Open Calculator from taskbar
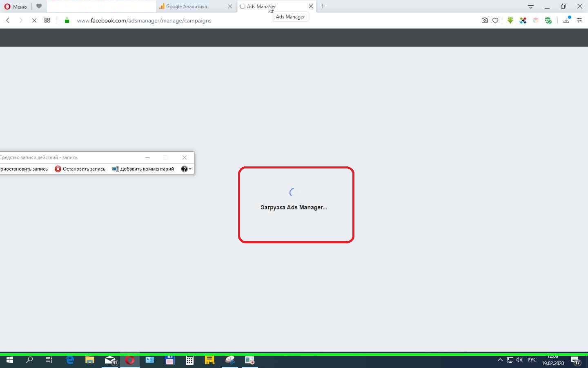Screen dimensions: 588x368 [x=190, y=360]
